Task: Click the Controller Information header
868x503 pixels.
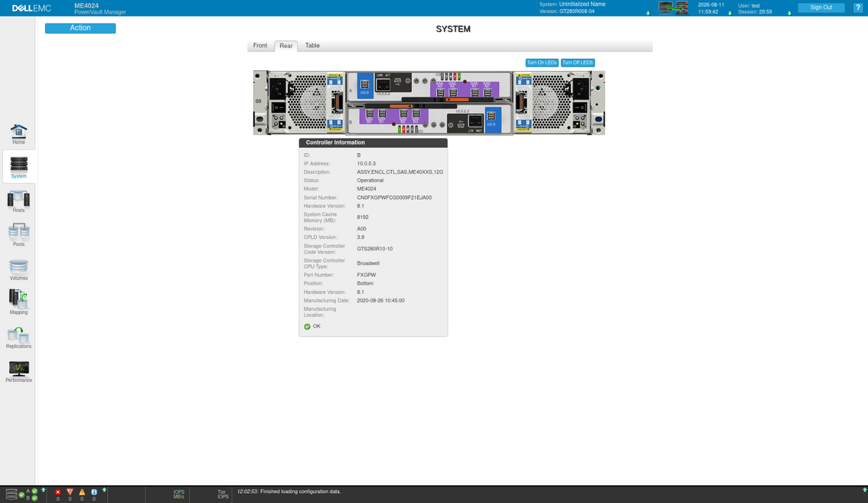Action: point(373,142)
